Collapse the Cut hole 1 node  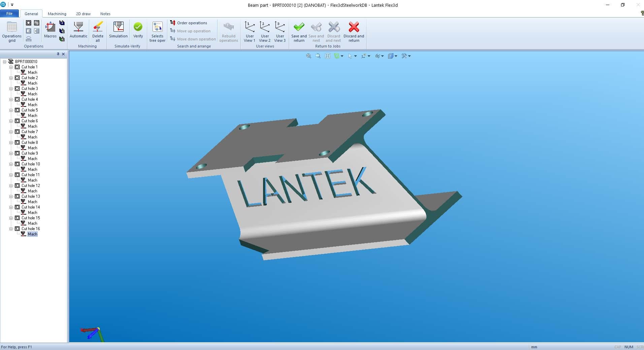pos(11,67)
